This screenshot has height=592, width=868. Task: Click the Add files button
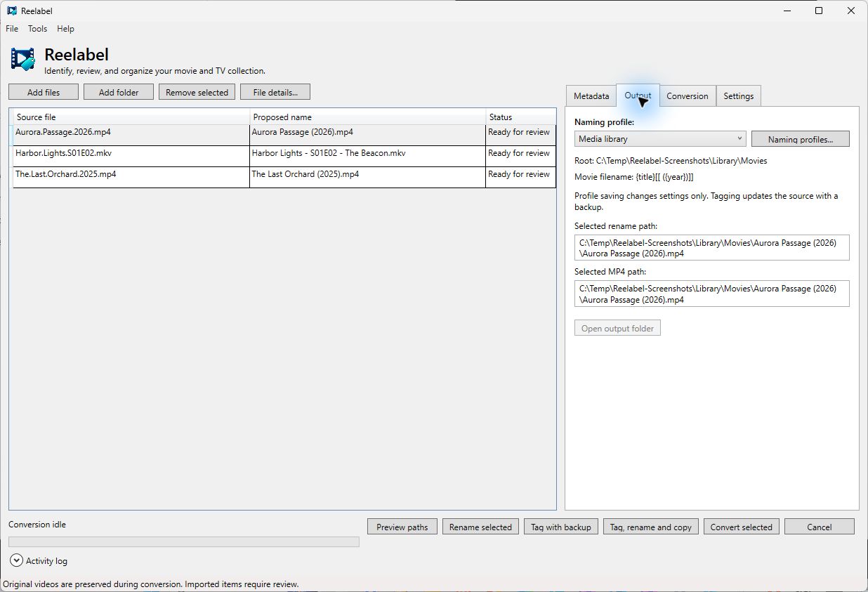pos(44,92)
